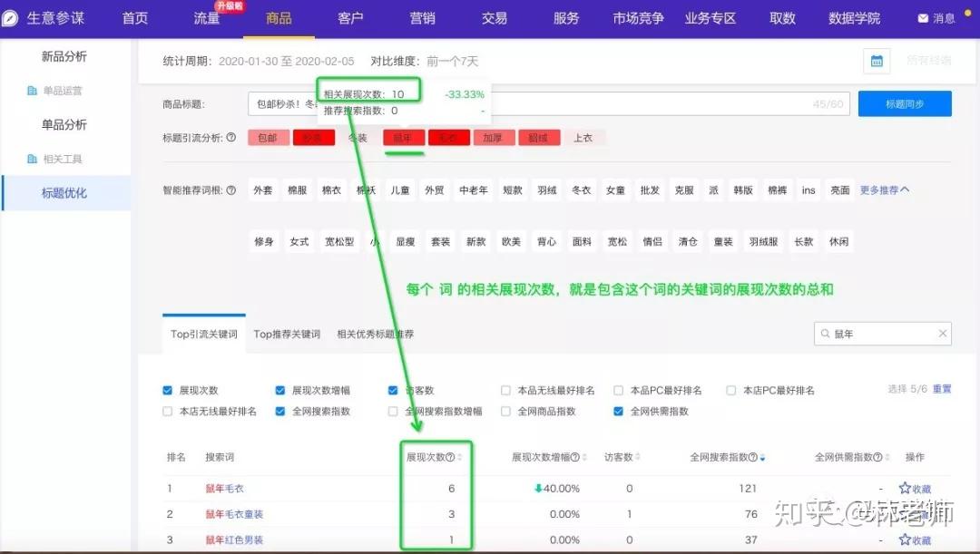Click the star 收藏 icon for 鼠年毛衣
The height and width of the screenshot is (554, 980).
[x=905, y=488]
